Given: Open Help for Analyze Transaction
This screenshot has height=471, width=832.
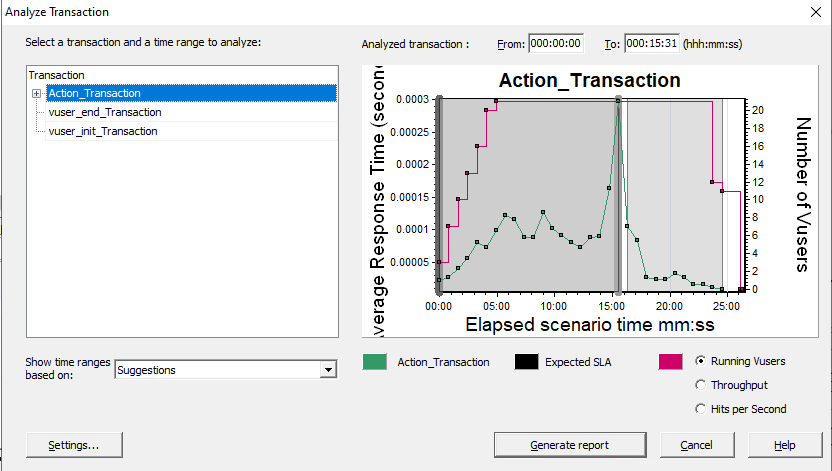Looking at the screenshot, I should 784,445.
